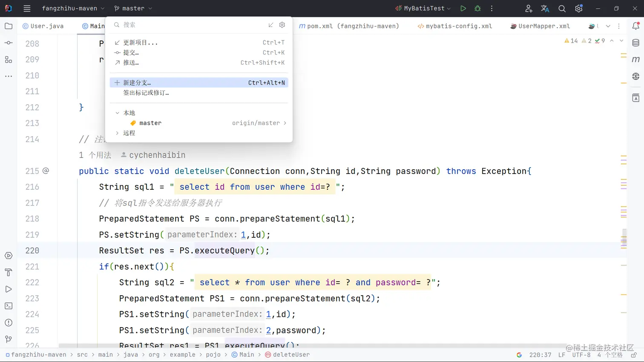Show hidden editor tabs dropdown
This screenshot has width=644, height=362.
point(608,26)
